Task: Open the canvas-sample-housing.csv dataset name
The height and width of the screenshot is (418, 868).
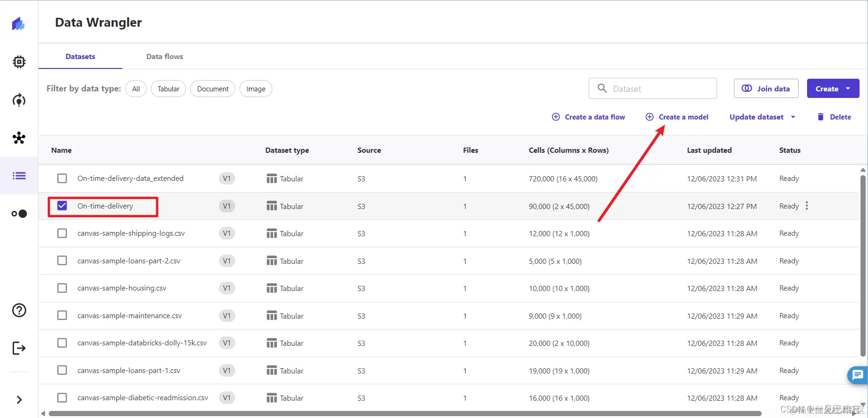Action: click(x=122, y=288)
